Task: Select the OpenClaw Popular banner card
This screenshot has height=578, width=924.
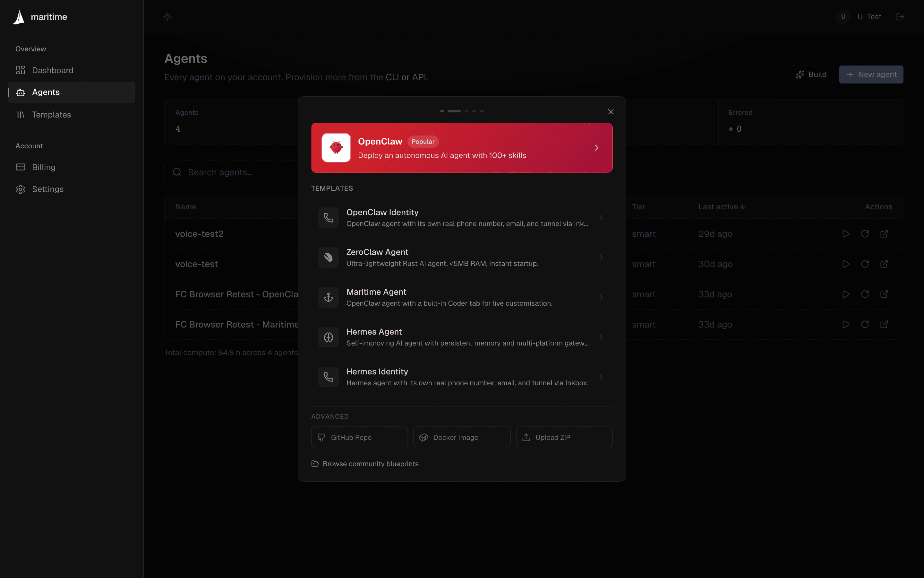Action: 462,148
